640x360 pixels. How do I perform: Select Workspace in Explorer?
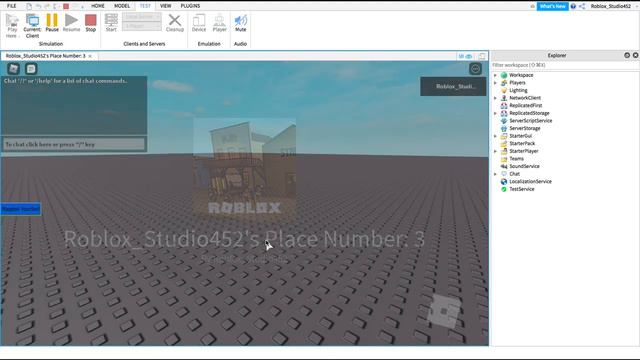click(x=521, y=75)
